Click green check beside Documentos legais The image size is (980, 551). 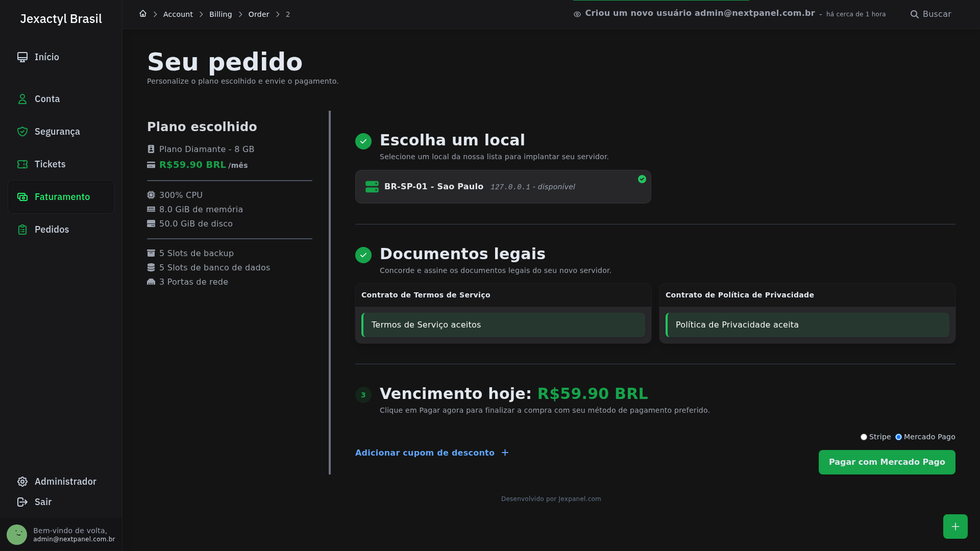pyautogui.click(x=363, y=255)
